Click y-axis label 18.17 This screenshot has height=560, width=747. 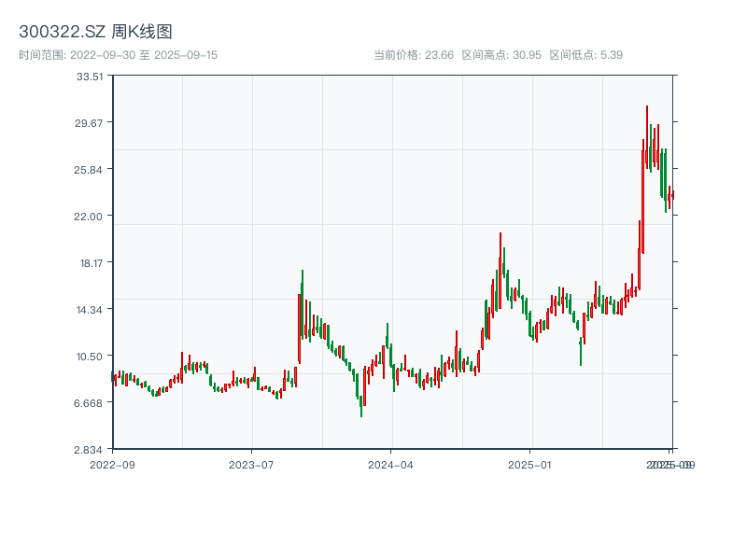92,263
